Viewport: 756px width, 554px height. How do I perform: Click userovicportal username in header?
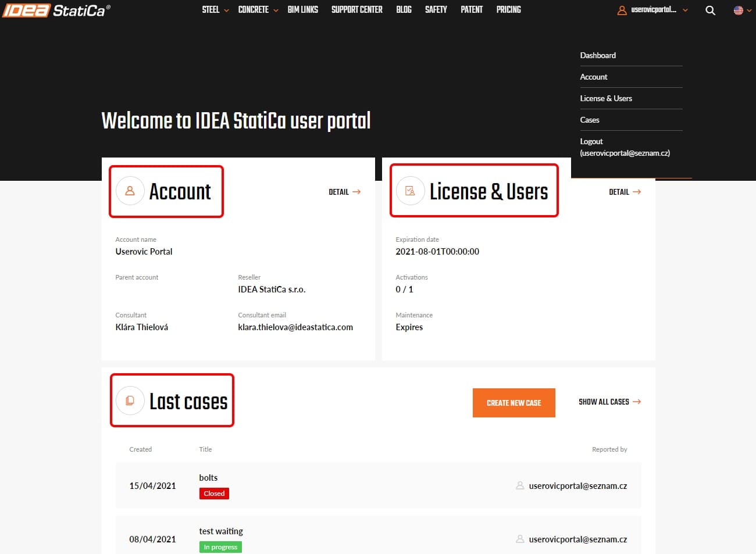pos(654,10)
